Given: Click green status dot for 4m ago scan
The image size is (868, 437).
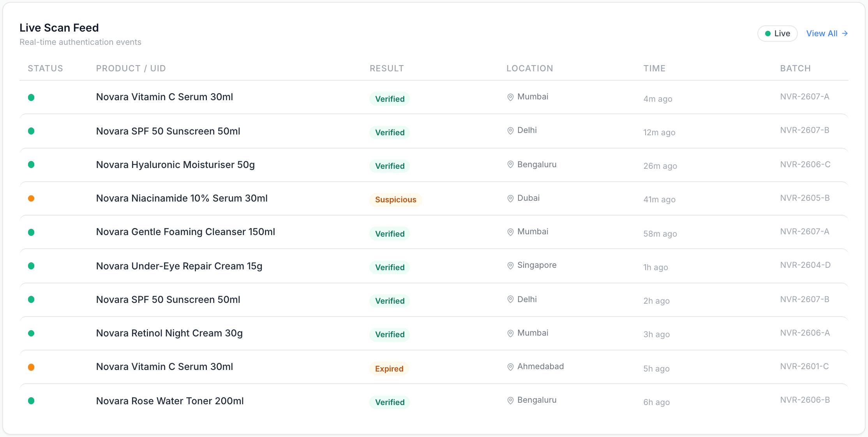Looking at the screenshot, I should [31, 97].
